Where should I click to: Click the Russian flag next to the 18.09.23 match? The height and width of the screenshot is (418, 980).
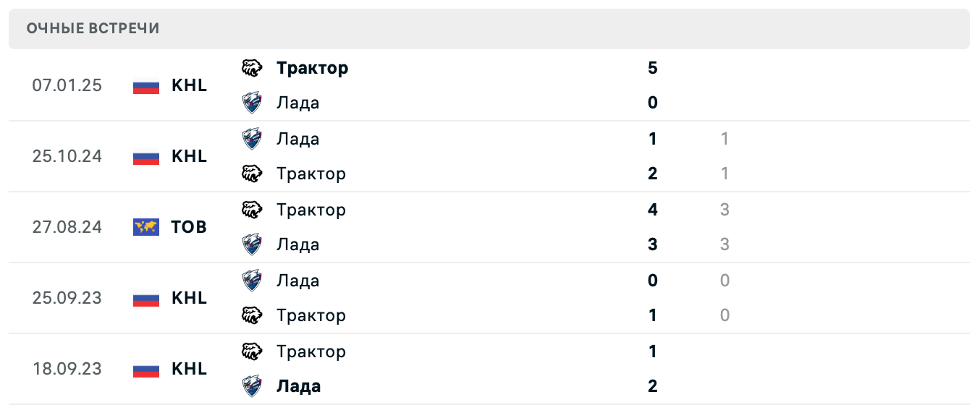145,369
